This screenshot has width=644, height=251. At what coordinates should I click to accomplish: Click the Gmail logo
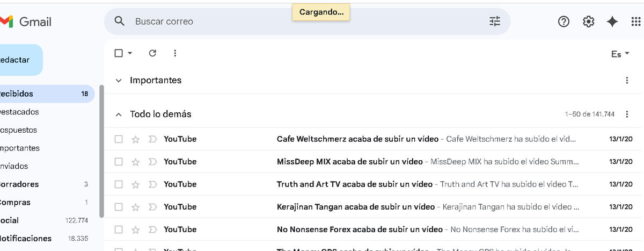coord(26,21)
